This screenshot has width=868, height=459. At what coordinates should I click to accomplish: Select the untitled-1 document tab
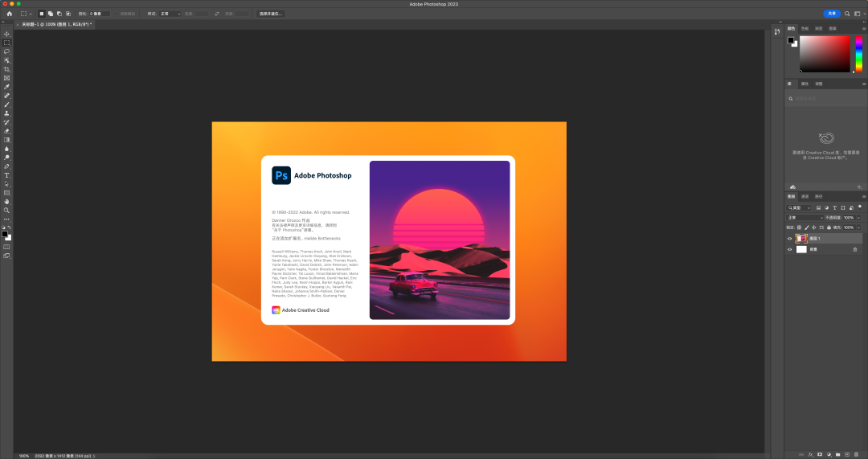(x=55, y=24)
